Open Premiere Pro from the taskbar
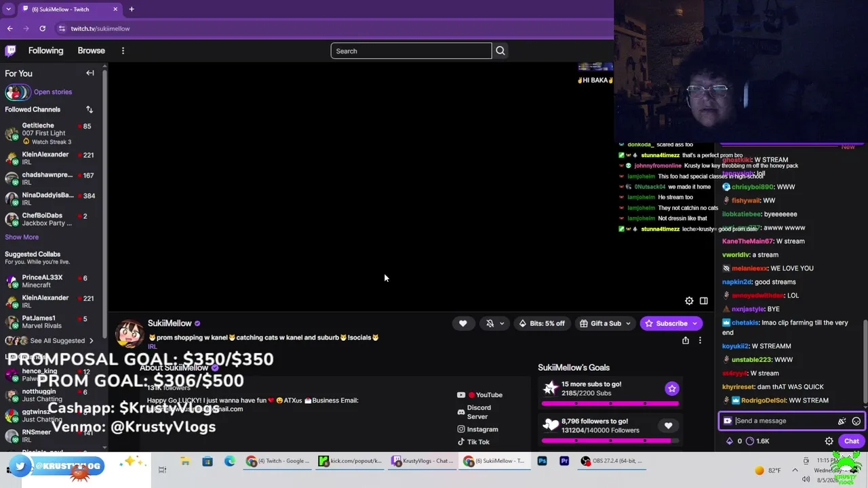The width and height of the screenshot is (868, 488). (x=564, y=461)
